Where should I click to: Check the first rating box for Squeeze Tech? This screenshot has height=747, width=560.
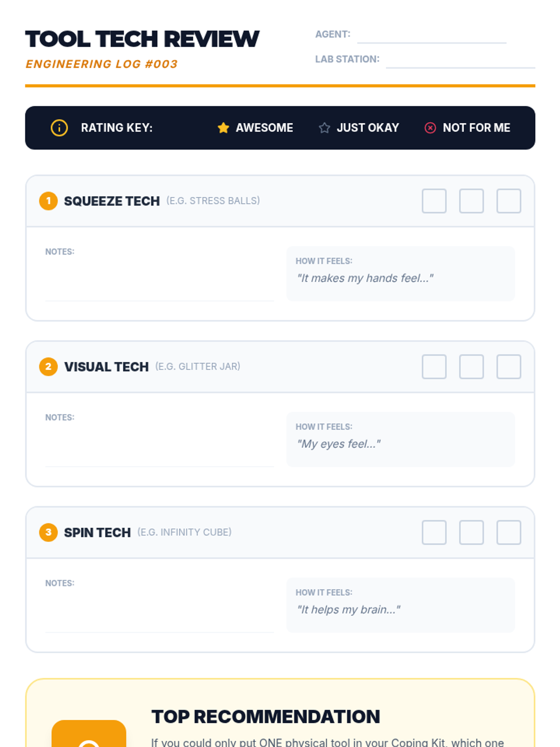[x=434, y=201]
